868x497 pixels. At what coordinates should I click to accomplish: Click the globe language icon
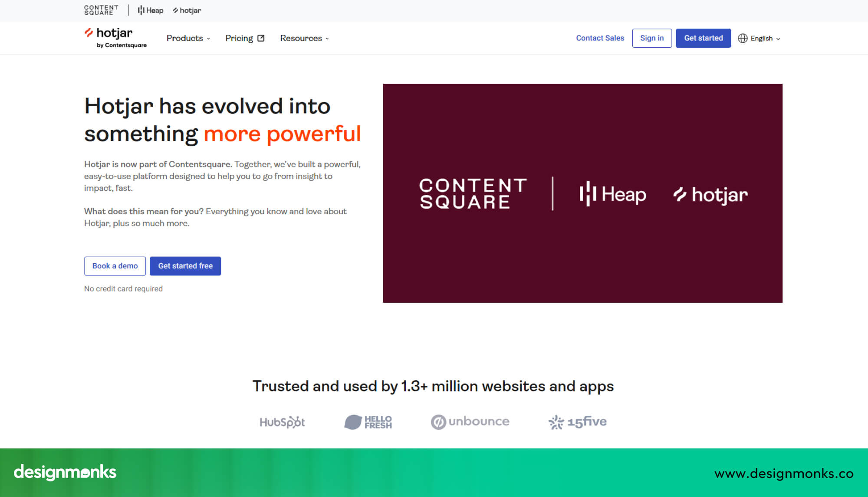coord(743,38)
